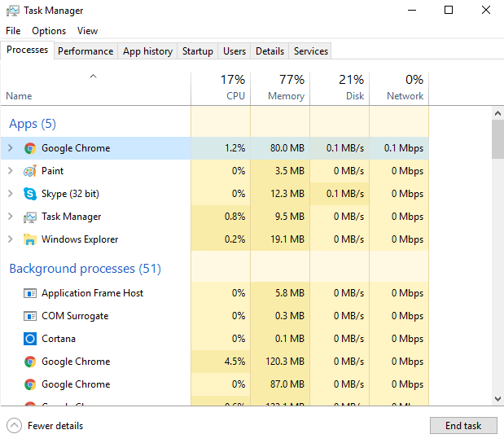Screen dimensions: 504x443
Task: Select the COM Surrogate process
Action: (215, 316)
